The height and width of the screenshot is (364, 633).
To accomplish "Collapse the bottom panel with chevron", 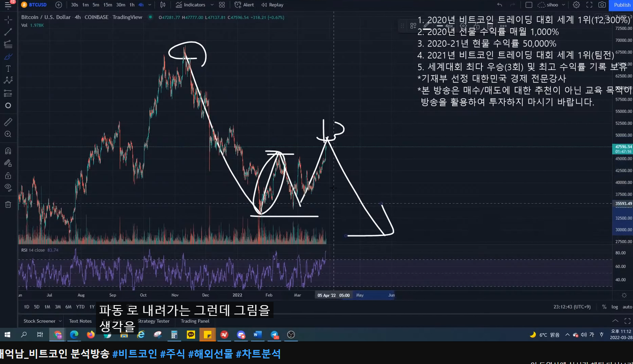I will click(x=615, y=321).
